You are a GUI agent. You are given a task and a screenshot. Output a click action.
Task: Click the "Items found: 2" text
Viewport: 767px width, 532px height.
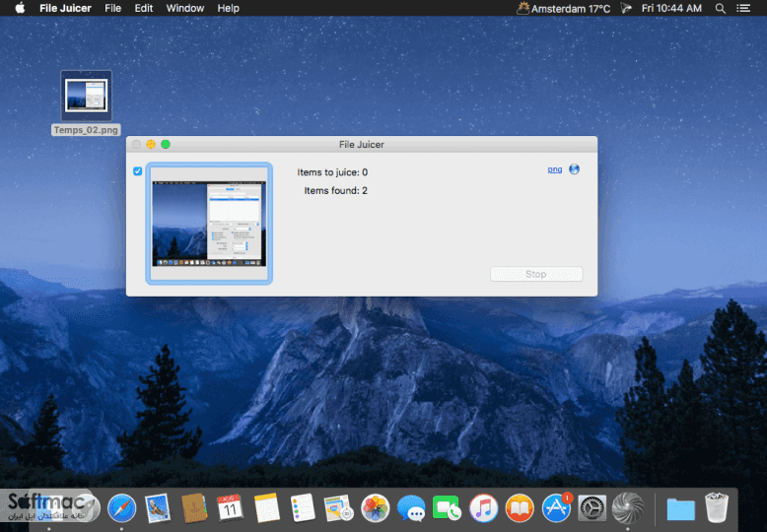(335, 191)
